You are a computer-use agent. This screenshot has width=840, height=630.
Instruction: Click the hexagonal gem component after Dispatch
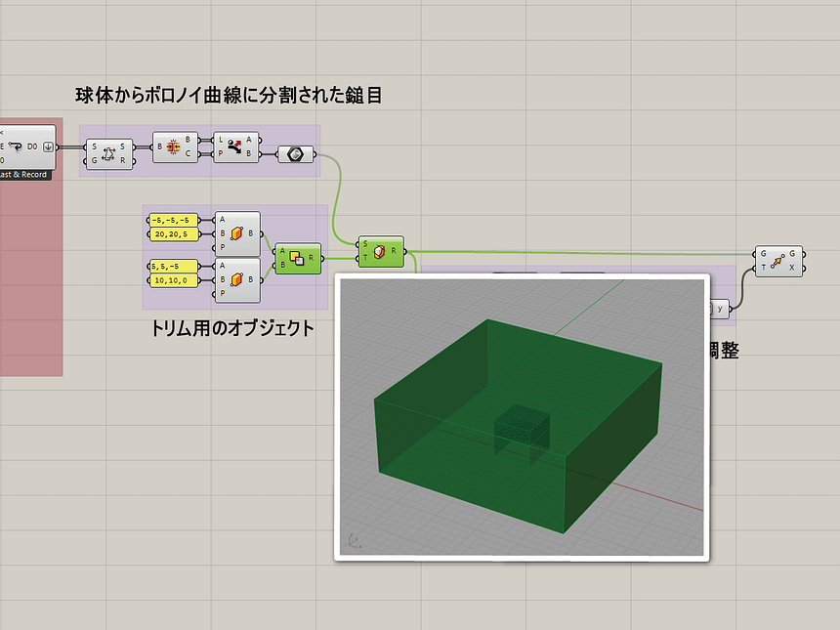click(x=296, y=154)
